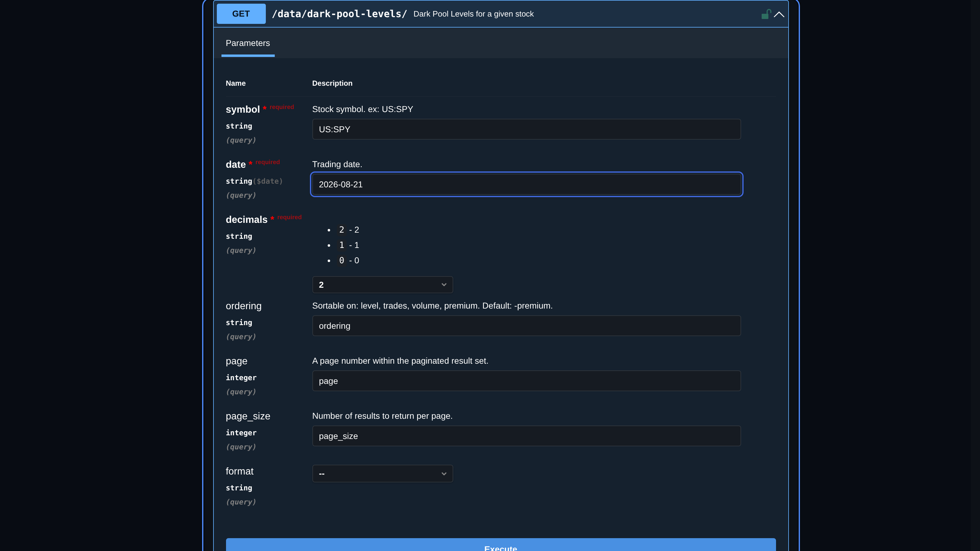The width and height of the screenshot is (980, 551).
Task: Open the format dropdown
Action: tap(382, 474)
